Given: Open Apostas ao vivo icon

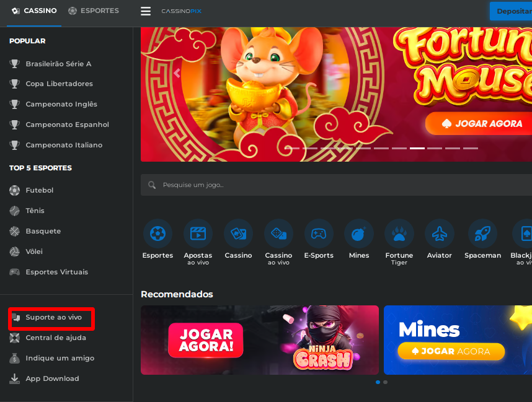Looking at the screenshot, I should [x=198, y=234].
